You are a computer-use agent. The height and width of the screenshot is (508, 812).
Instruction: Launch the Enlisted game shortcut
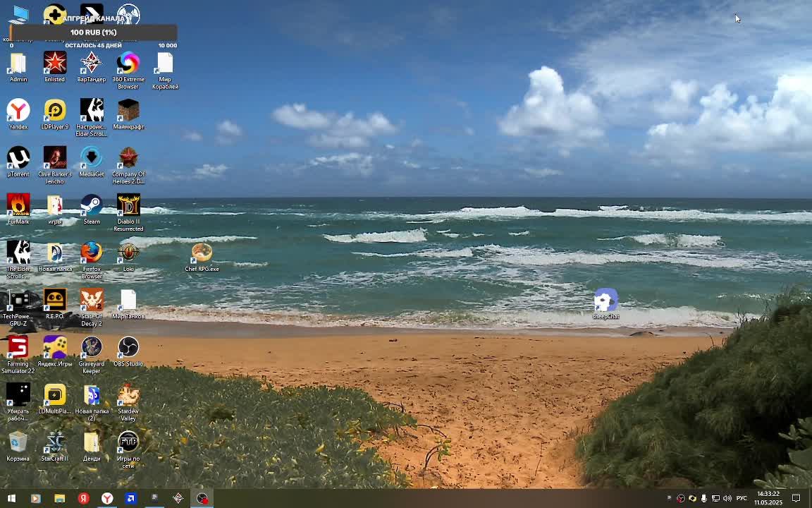click(55, 65)
